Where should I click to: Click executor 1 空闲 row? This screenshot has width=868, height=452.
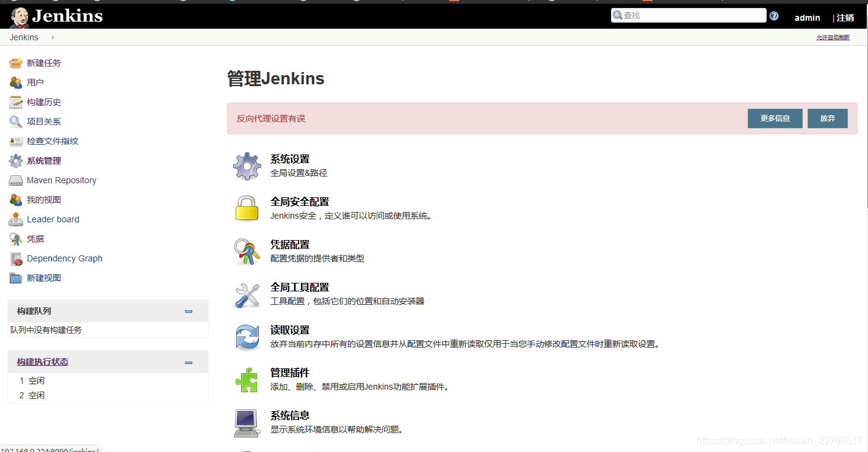pos(108,381)
